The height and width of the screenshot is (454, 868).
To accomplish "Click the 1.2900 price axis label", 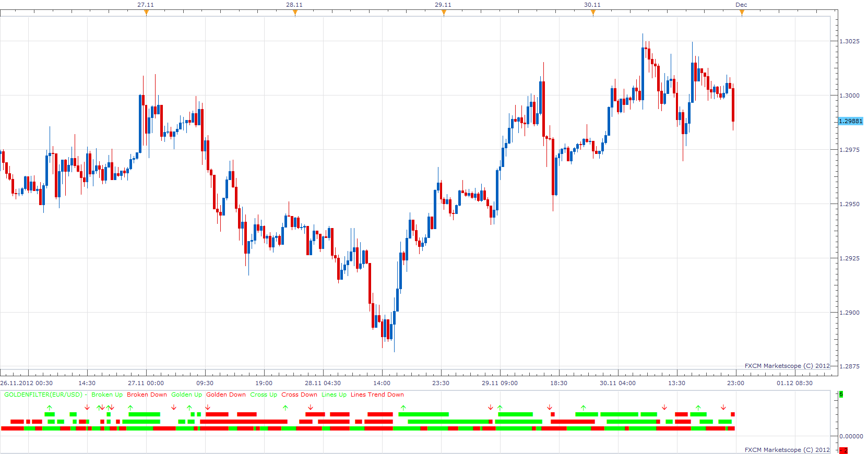I will (849, 313).
